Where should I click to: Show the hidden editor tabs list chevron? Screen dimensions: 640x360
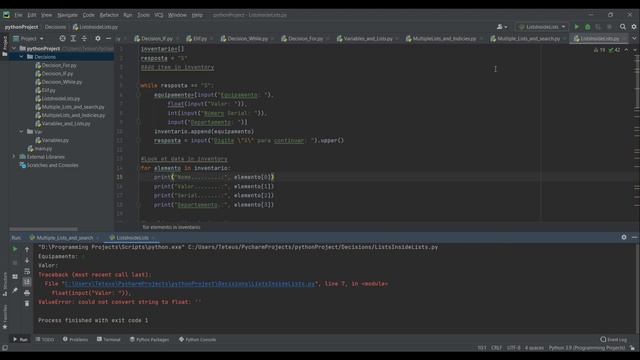(634, 38)
